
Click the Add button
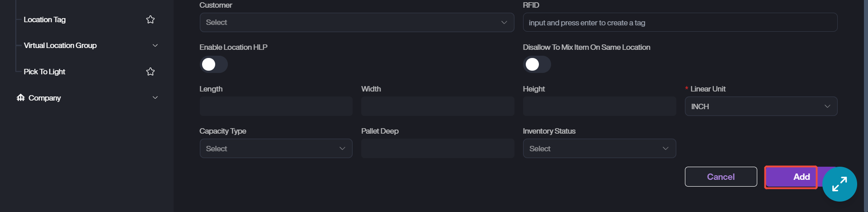click(791, 177)
